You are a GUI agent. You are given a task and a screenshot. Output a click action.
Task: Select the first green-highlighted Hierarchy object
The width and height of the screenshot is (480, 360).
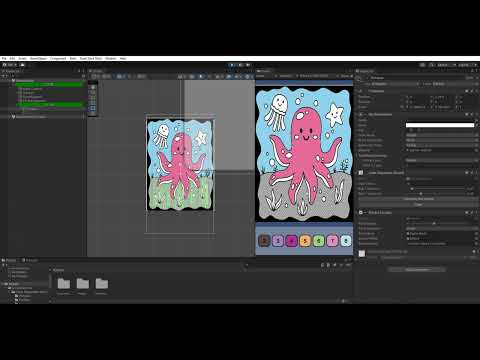(49, 85)
